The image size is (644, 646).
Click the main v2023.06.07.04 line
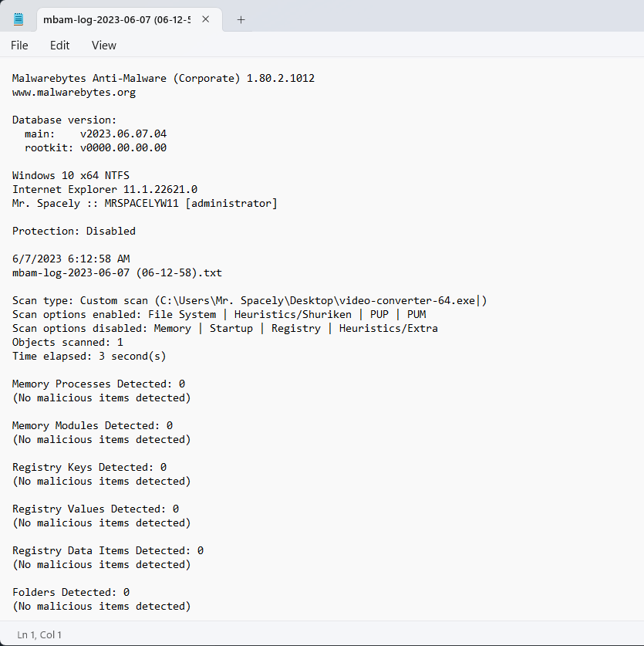[96, 134]
